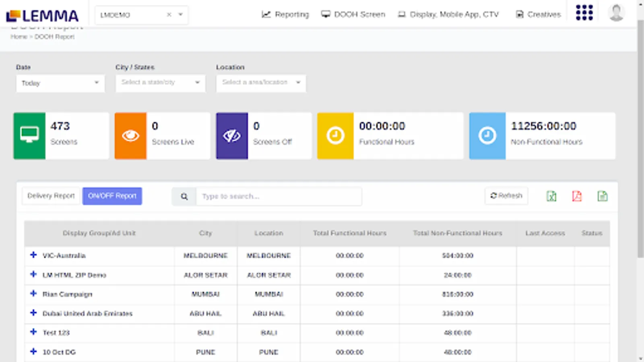Click the purple Screens Off icon

(x=232, y=136)
